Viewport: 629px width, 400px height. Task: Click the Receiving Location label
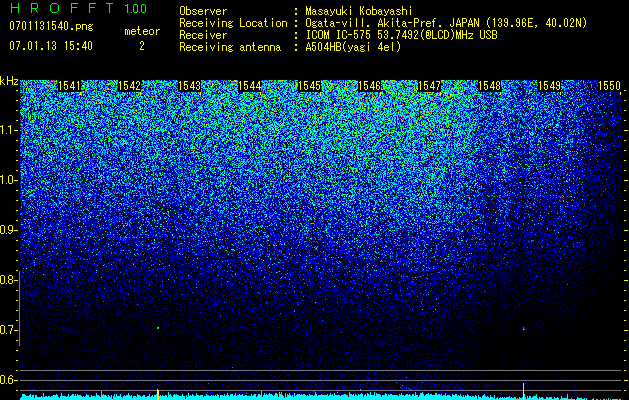pyautogui.click(x=233, y=23)
